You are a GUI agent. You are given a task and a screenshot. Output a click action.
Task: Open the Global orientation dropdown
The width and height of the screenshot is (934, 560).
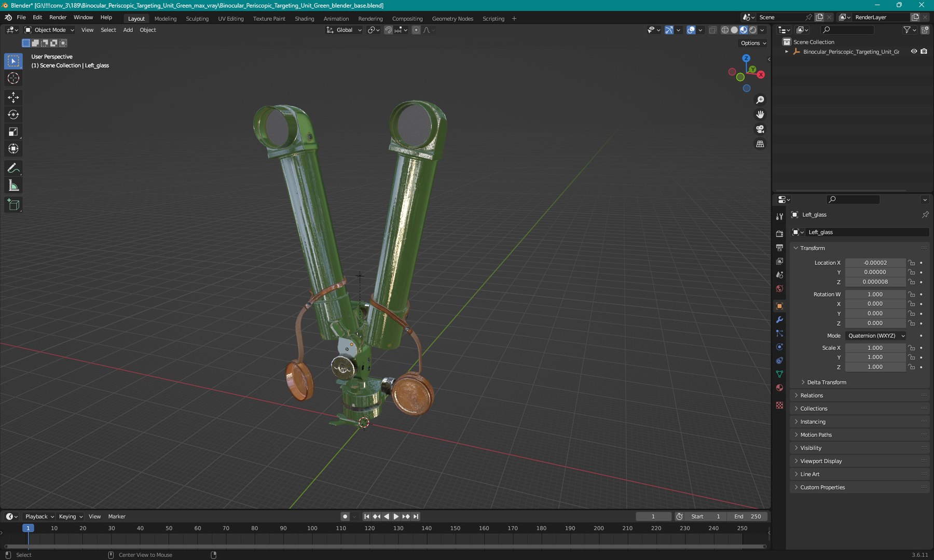point(344,30)
